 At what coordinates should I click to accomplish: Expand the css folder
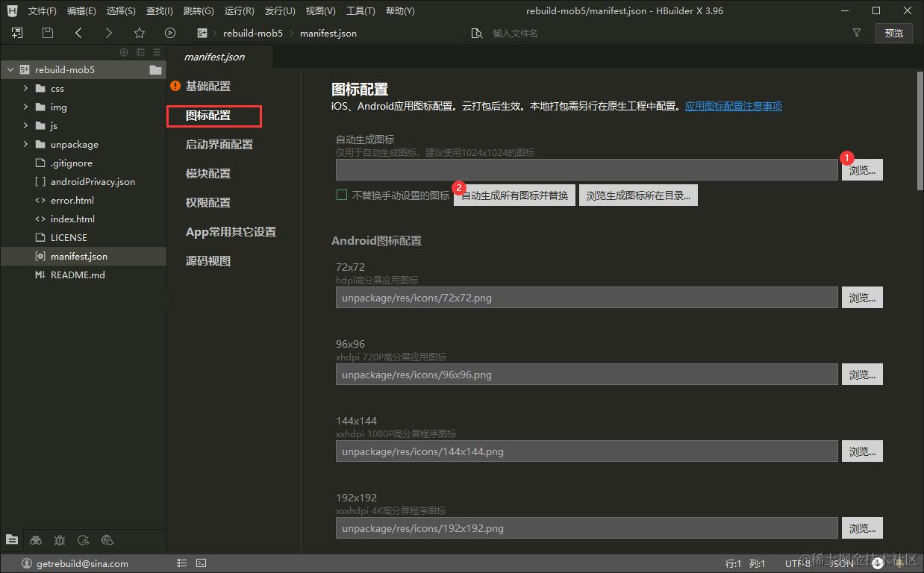pos(25,88)
